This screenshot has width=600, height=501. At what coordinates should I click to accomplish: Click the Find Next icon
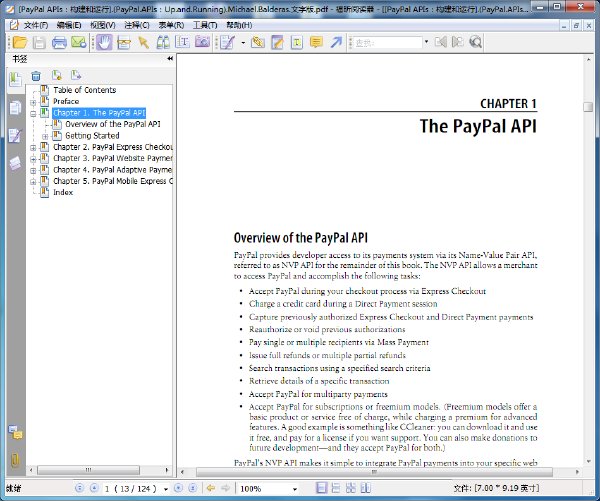(x=458, y=42)
